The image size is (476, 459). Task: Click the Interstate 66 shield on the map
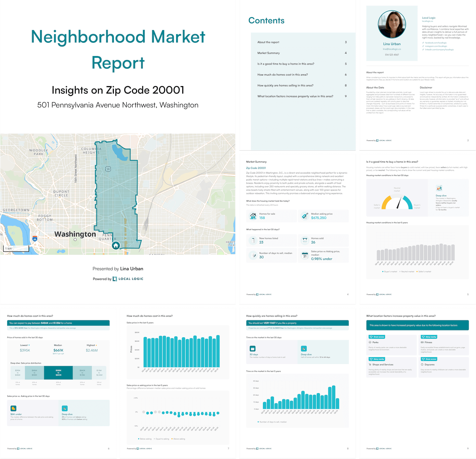click(35, 239)
